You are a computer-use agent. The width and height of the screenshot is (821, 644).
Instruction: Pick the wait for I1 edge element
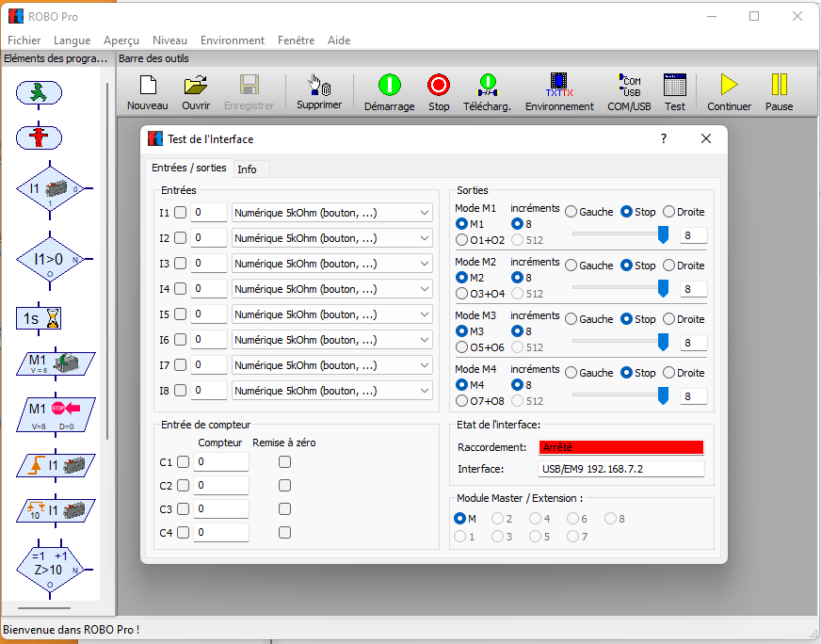point(56,465)
